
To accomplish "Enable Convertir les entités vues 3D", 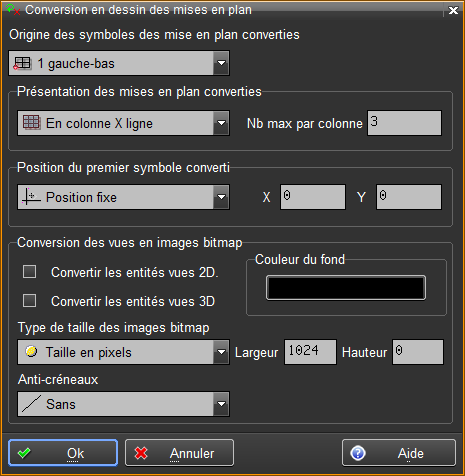I will [x=29, y=301].
